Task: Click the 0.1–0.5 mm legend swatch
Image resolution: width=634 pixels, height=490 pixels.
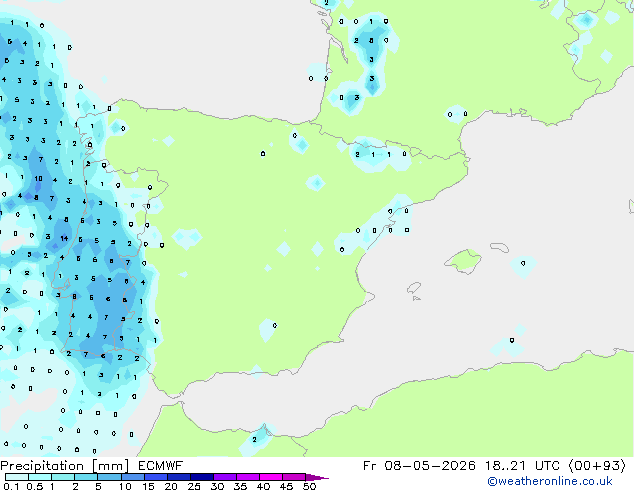Action: pos(17,477)
